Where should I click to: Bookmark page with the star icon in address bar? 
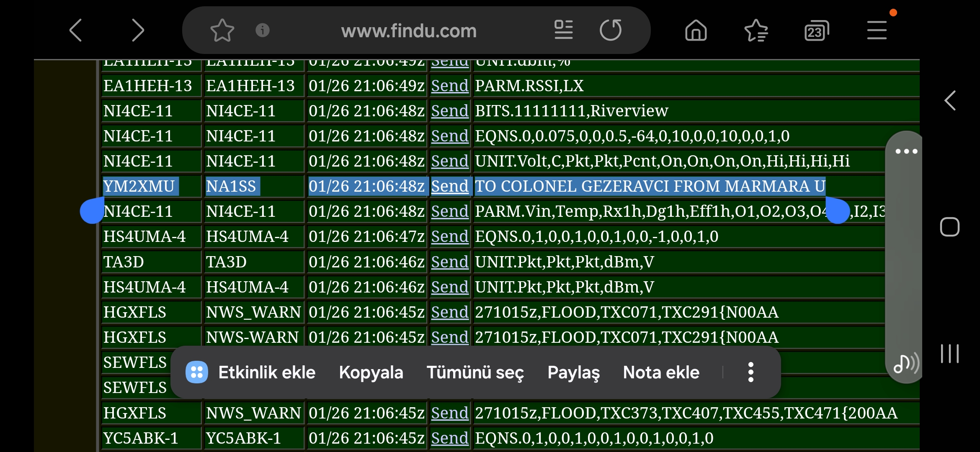pyautogui.click(x=222, y=31)
